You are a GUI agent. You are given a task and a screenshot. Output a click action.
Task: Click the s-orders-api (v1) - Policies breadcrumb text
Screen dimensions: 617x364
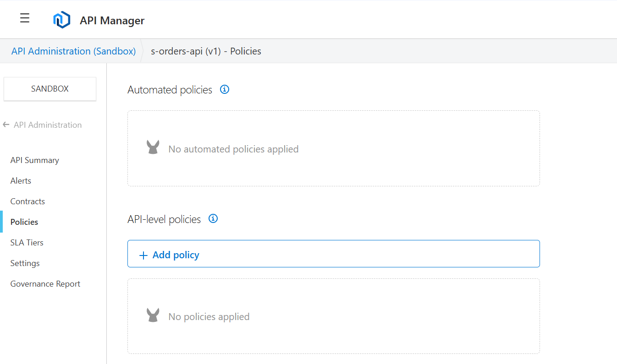pyautogui.click(x=206, y=51)
